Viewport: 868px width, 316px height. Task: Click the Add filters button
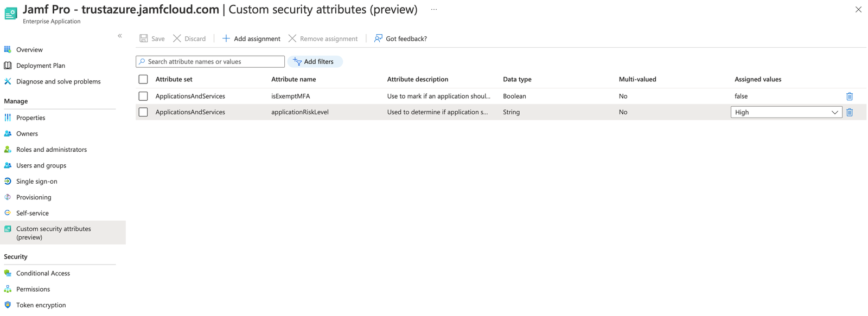pos(315,62)
